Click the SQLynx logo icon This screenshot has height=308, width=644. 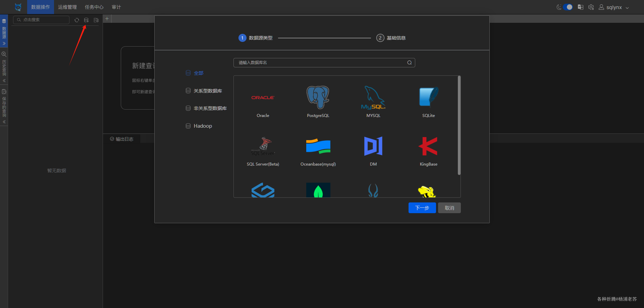point(18,7)
